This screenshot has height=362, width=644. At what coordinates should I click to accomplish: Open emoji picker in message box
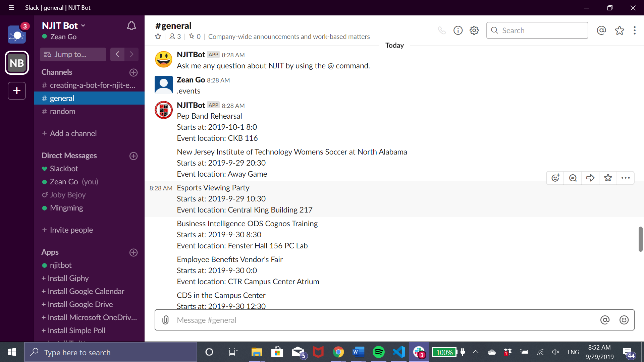[x=624, y=320]
